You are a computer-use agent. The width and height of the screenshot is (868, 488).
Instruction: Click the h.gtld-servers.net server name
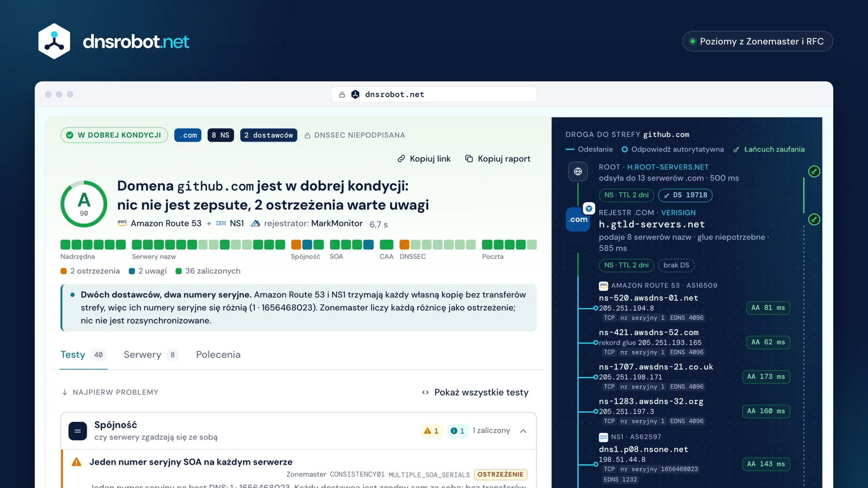click(652, 224)
